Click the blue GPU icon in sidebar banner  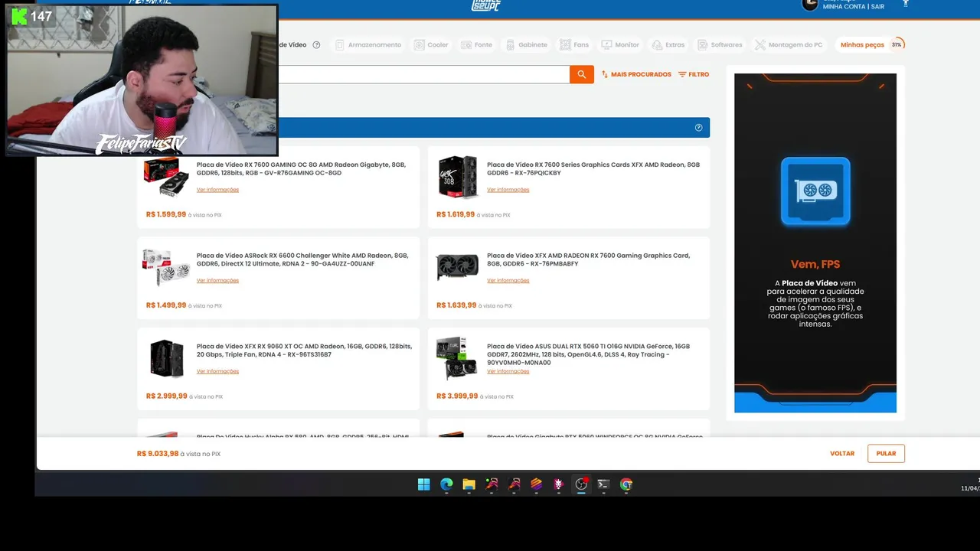coord(815,191)
